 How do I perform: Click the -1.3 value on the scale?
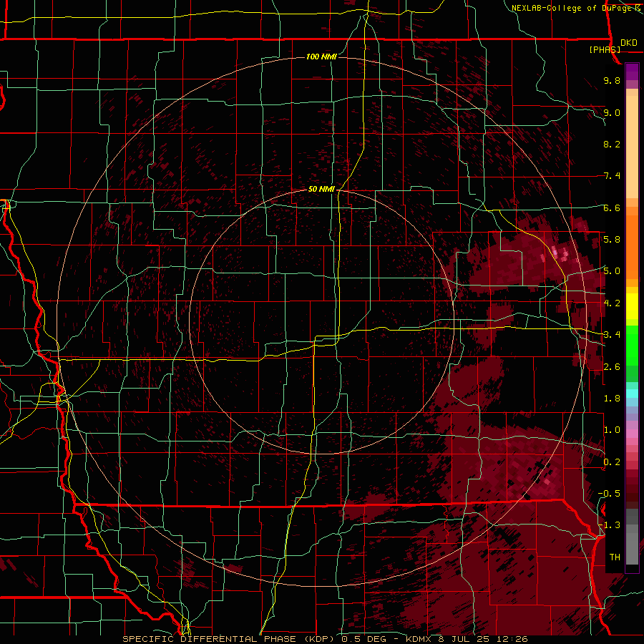pos(609,525)
